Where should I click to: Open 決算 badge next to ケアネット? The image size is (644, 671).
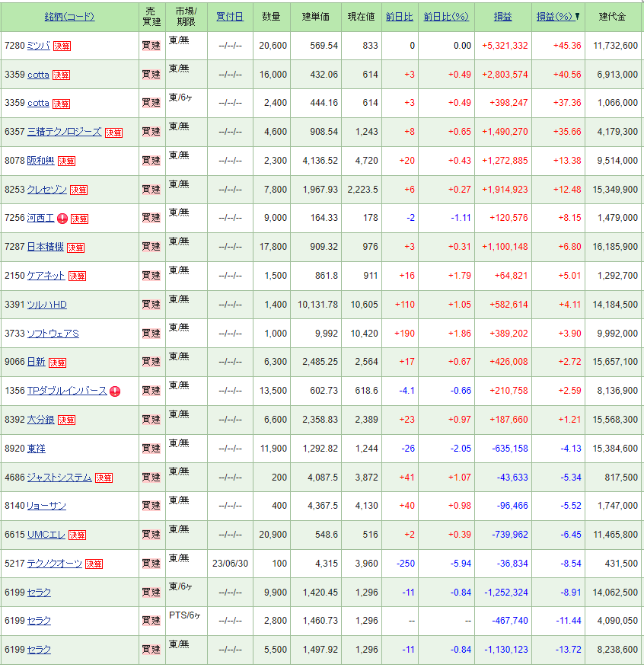point(78,276)
